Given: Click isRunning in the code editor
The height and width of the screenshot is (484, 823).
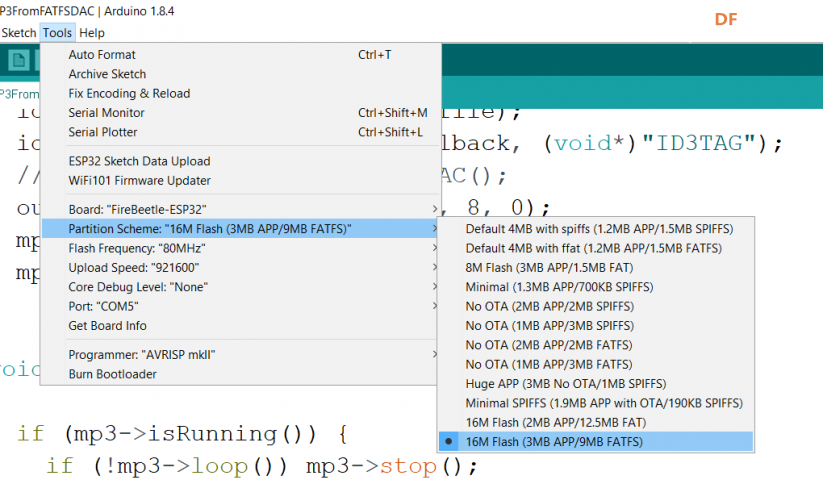Looking at the screenshot, I should pyautogui.click(x=212, y=434).
